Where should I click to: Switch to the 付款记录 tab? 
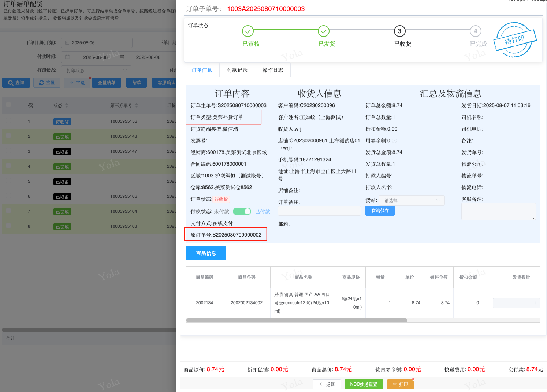[237, 70]
